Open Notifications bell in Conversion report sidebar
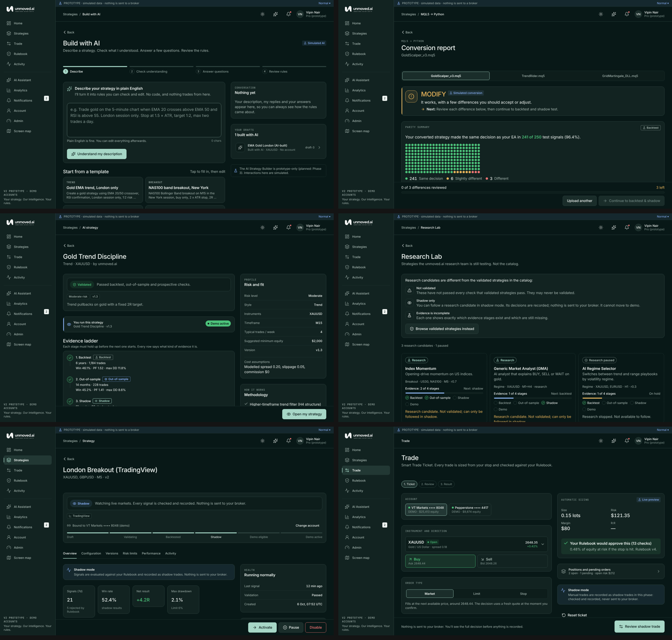 pyautogui.click(x=347, y=101)
